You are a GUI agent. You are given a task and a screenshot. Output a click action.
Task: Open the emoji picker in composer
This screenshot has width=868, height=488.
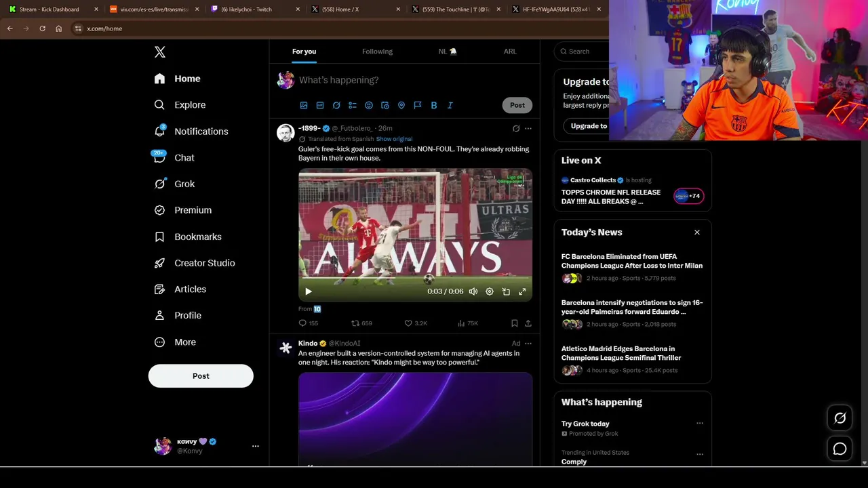[x=369, y=105]
